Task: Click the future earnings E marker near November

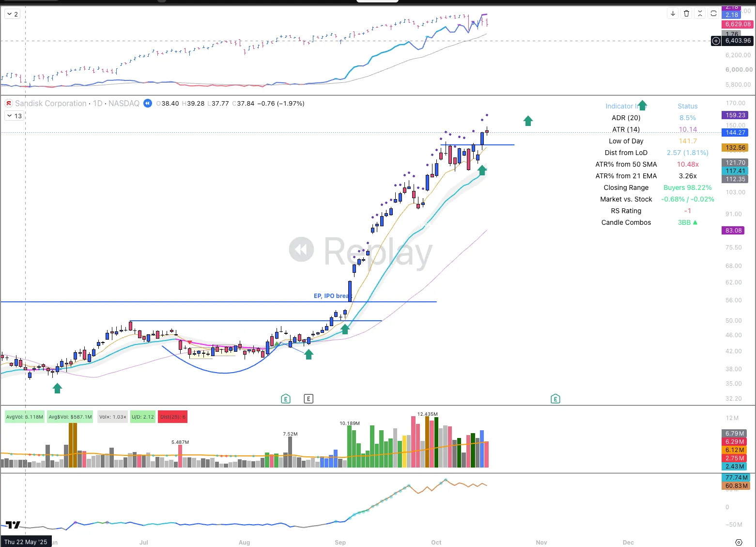Action: pyautogui.click(x=555, y=399)
